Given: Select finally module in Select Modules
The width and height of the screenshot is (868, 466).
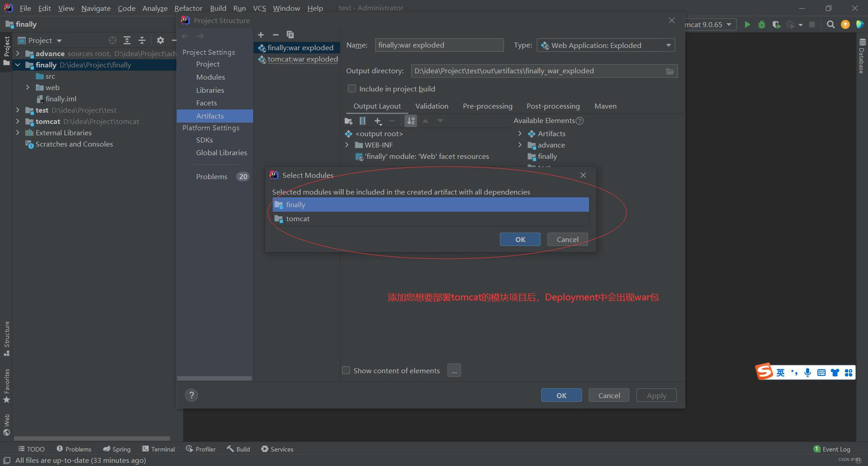Looking at the screenshot, I should 430,204.
